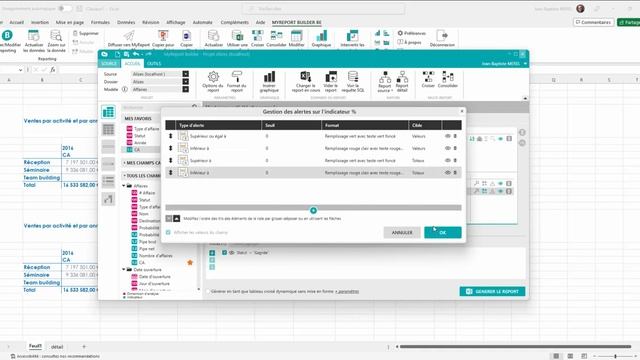The image size is (640, 360).
Task: Switch to the OUTILS tab in MyReport Builder
Action: [154, 64]
